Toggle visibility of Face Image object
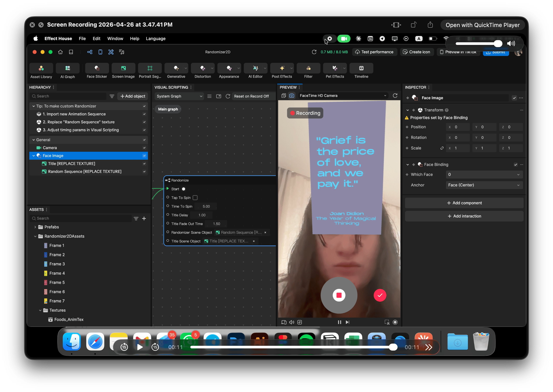553x392 pixels. point(144,156)
